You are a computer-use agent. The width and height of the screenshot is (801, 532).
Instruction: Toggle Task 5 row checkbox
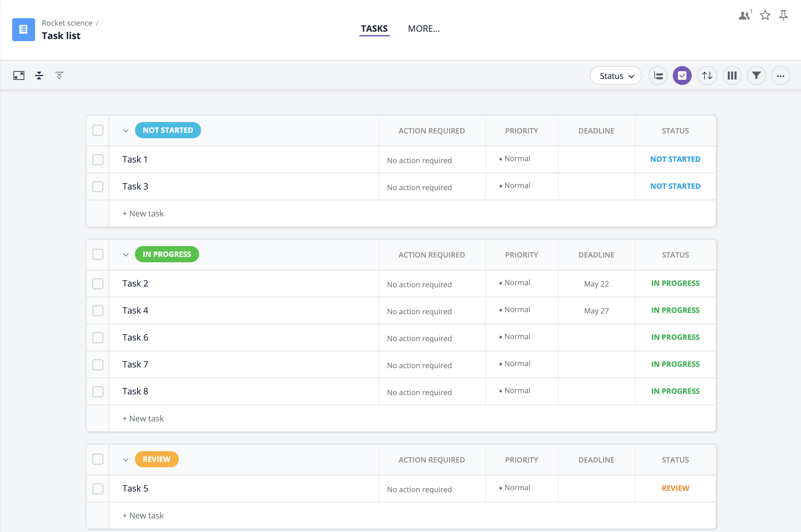tap(98, 488)
